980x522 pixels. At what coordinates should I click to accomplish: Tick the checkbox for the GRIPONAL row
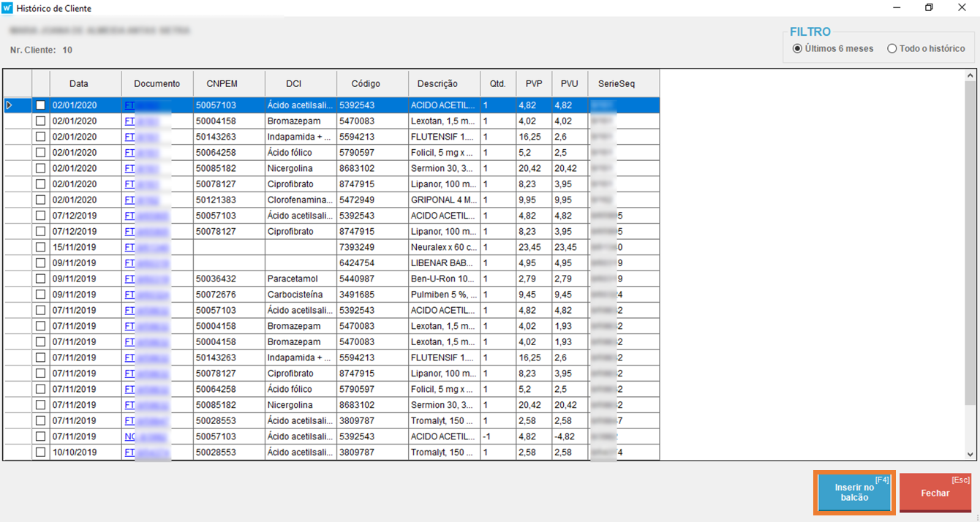(41, 200)
